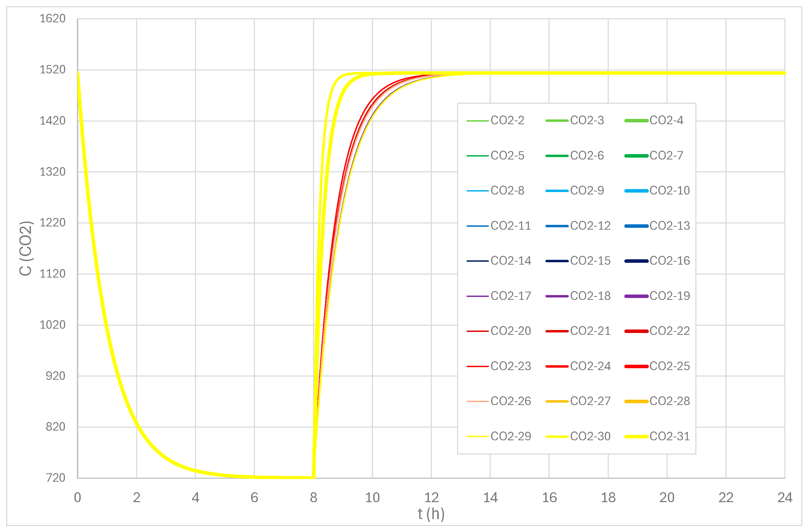Viewport: 808px width, 532px height.
Task: Select the C (CO2) vertical axis title
Action: pyautogui.click(x=26, y=248)
